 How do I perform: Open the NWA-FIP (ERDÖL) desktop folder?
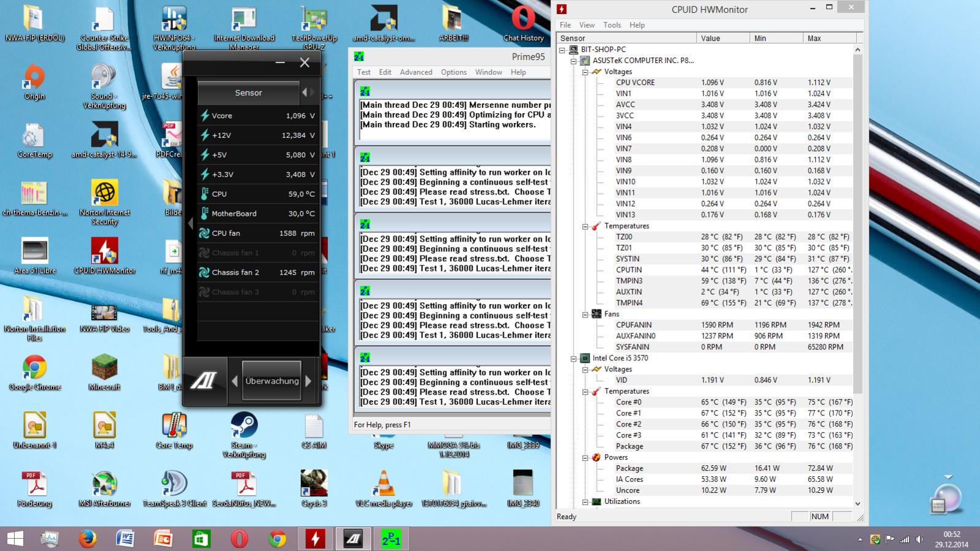point(34,23)
